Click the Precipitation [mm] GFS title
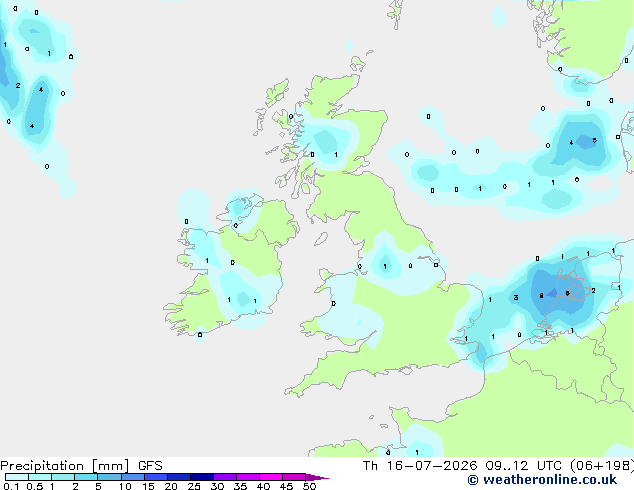The image size is (634, 490). click(x=81, y=466)
